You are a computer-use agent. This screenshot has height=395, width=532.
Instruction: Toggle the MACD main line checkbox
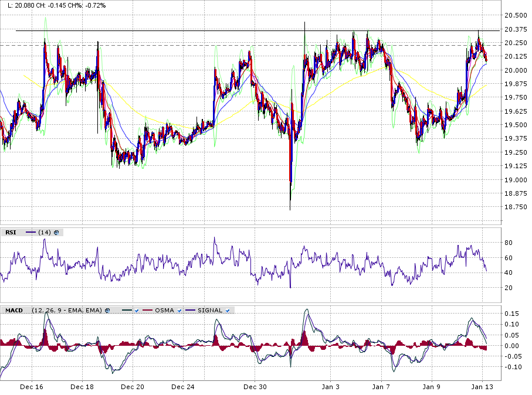point(137,311)
